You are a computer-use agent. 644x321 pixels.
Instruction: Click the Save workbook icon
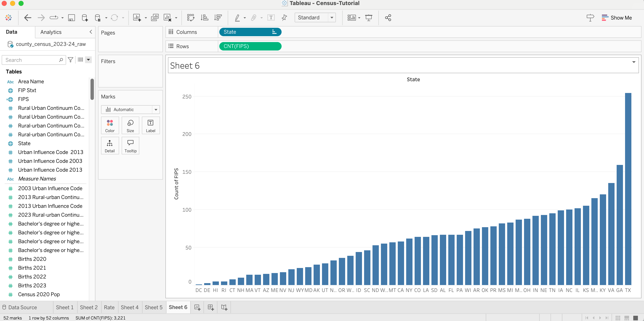point(72,17)
